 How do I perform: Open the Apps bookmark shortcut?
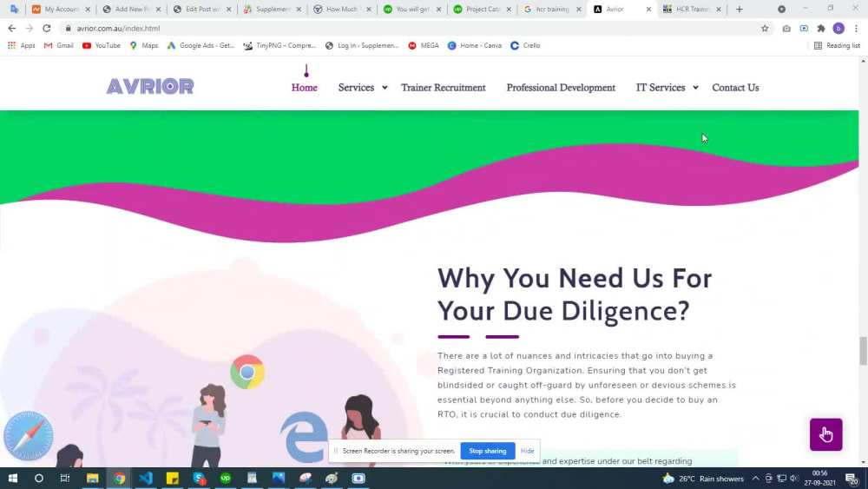tap(22, 45)
